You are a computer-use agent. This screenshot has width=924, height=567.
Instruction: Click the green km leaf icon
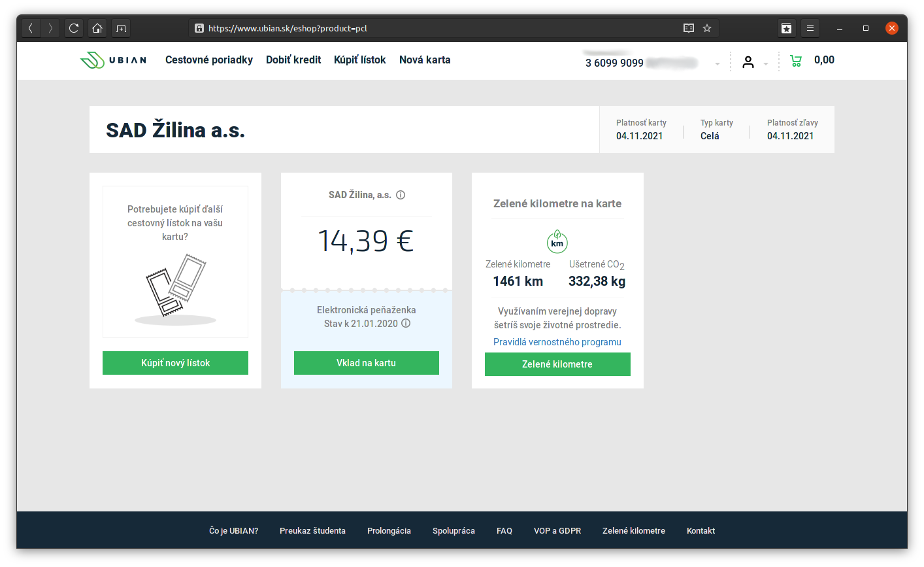pyautogui.click(x=557, y=241)
